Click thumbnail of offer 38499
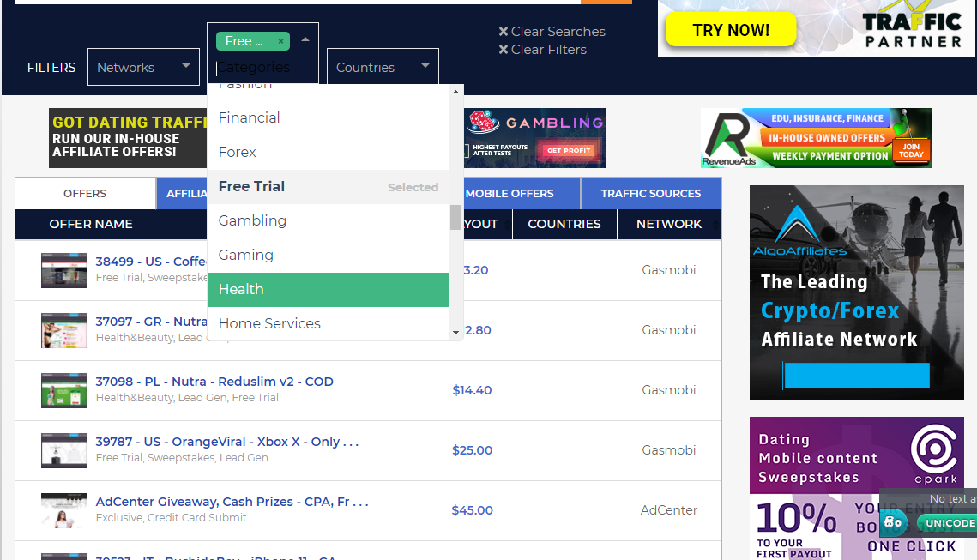977x560 pixels. click(x=64, y=270)
